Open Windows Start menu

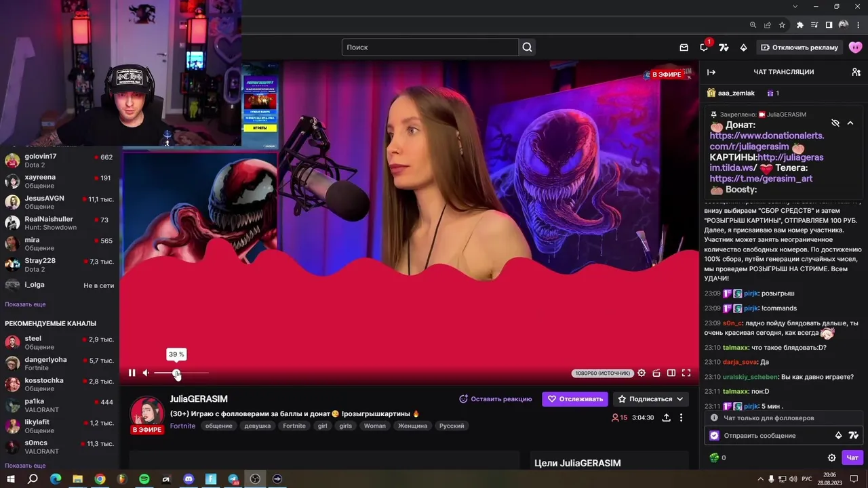[x=11, y=479]
